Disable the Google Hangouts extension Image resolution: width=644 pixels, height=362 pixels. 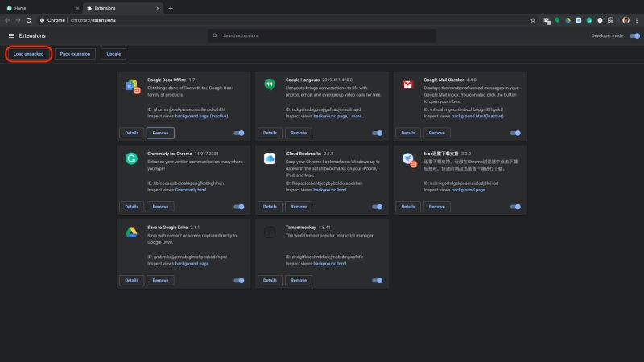[377, 133]
